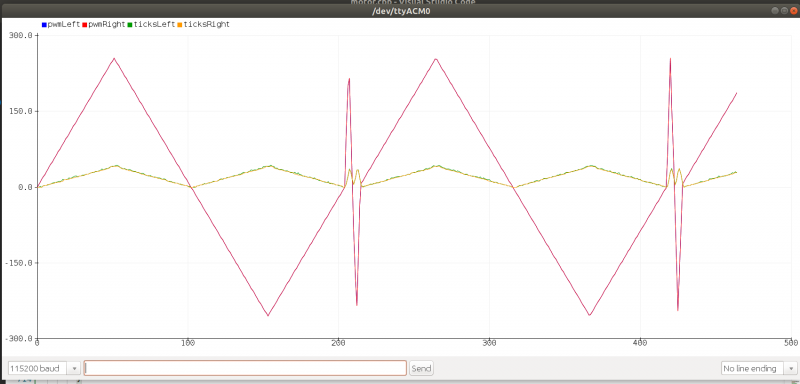The width and height of the screenshot is (800, 384).
Task: Open the 115200 baud rate dropdown
Action: (x=44, y=368)
